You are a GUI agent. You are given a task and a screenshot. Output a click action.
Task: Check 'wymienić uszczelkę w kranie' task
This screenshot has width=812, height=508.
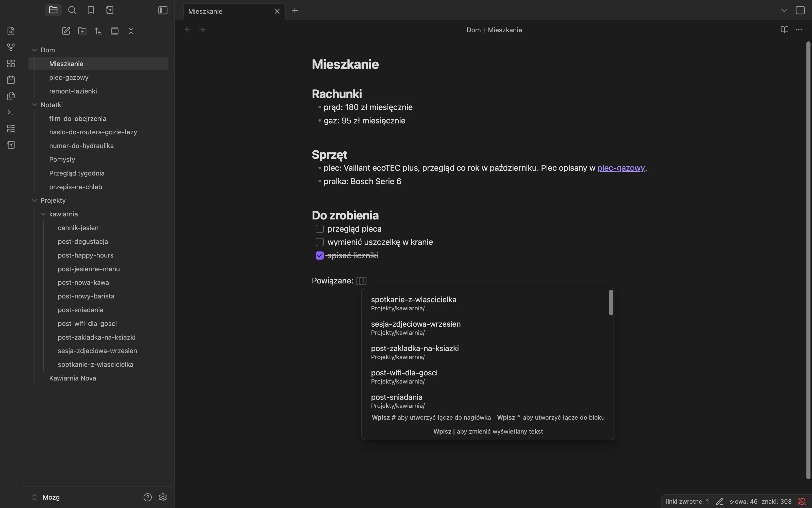319,242
